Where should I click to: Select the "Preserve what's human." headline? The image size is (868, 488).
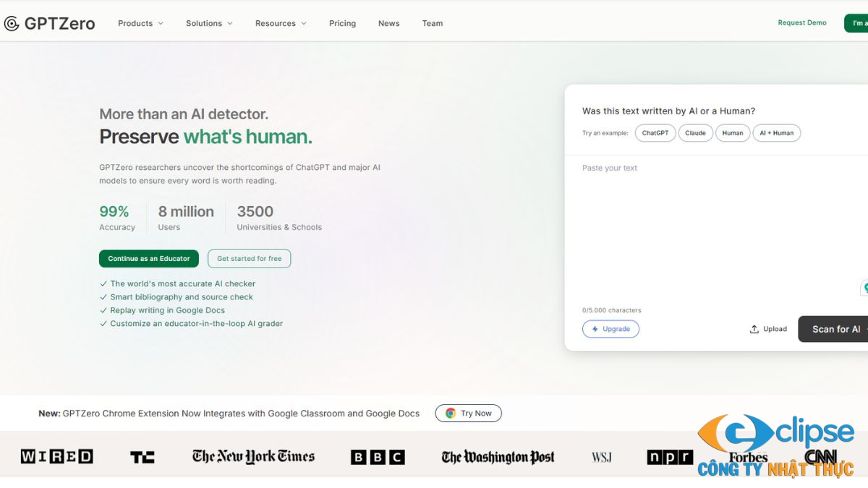(206, 137)
